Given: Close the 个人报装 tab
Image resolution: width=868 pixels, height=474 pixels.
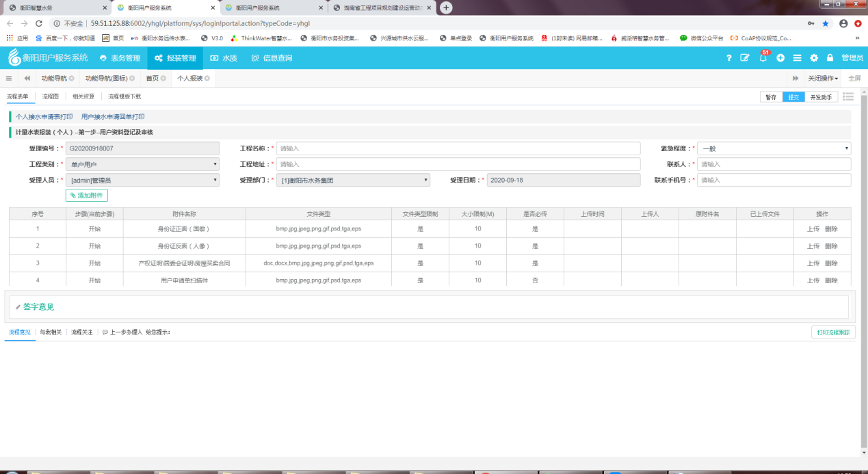Looking at the screenshot, I should click(x=207, y=79).
